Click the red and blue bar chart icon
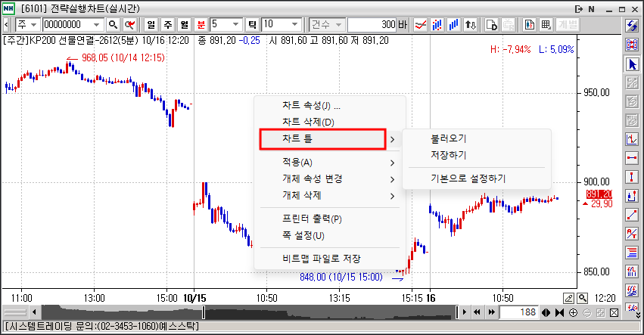 [437, 25]
